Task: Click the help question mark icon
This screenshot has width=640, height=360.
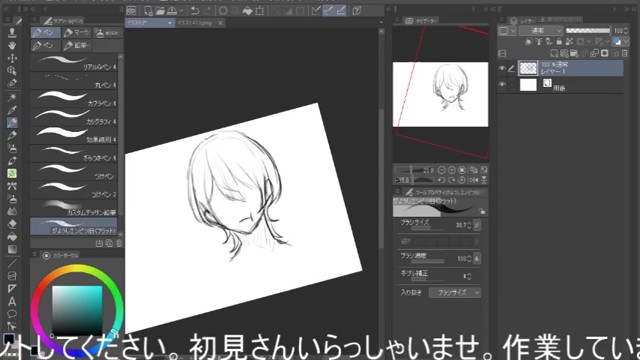Action: tap(357, 11)
